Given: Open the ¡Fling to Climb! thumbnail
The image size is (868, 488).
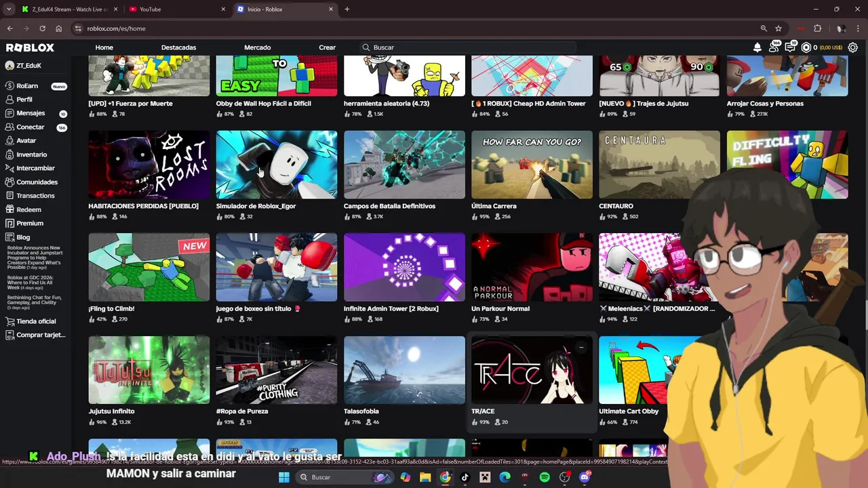Looking at the screenshot, I should [x=149, y=267].
